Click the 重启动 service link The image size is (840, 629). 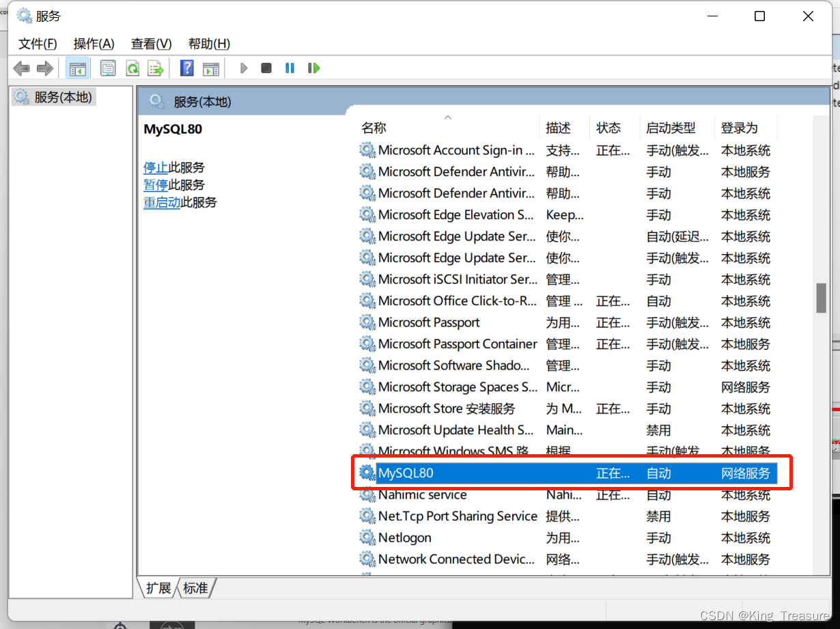point(162,202)
